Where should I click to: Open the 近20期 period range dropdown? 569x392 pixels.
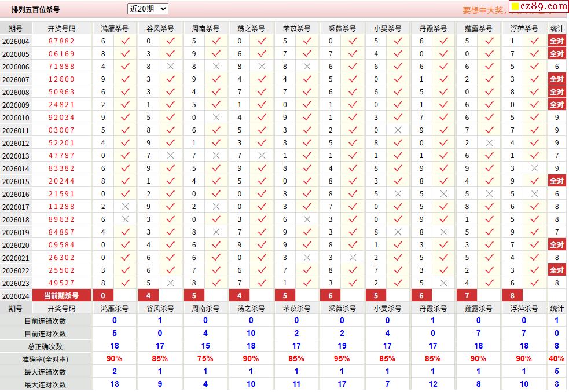[x=148, y=9]
